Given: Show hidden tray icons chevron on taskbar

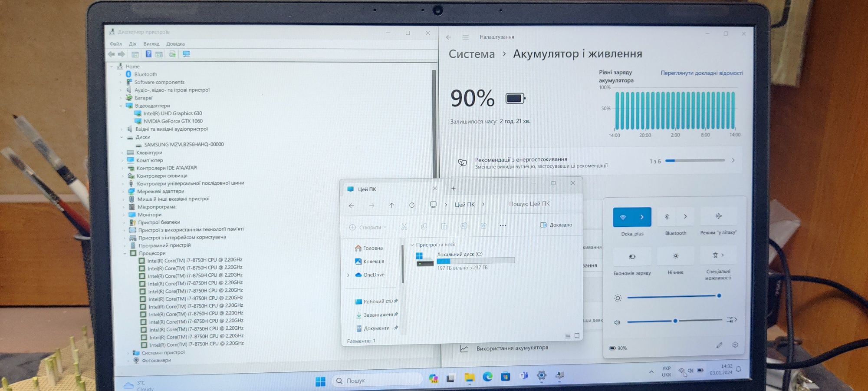Looking at the screenshot, I should point(651,371).
